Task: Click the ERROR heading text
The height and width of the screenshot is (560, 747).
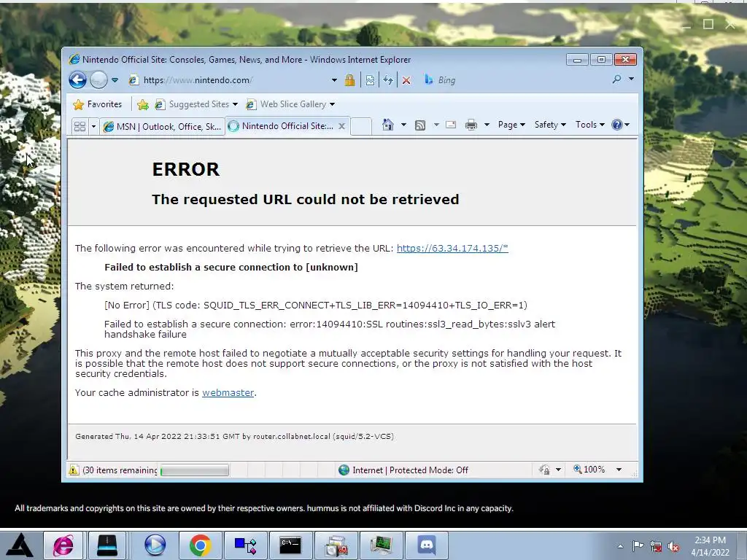Action: click(186, 169)
